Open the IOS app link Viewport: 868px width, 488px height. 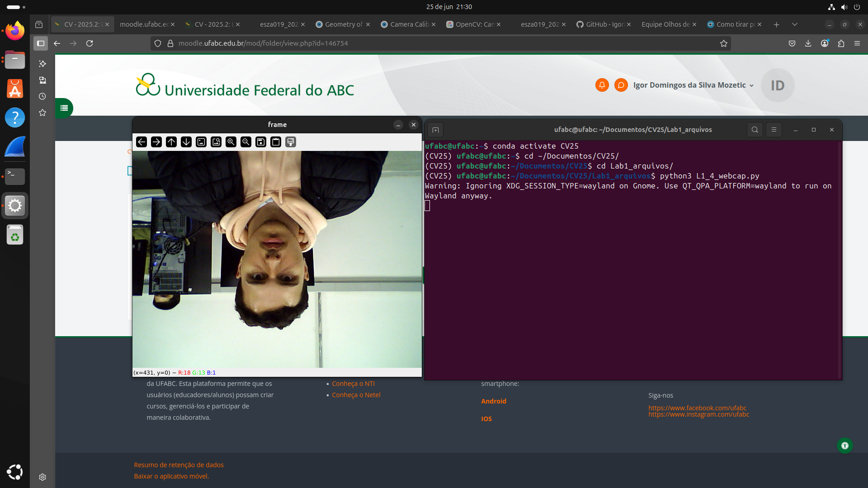486,419
